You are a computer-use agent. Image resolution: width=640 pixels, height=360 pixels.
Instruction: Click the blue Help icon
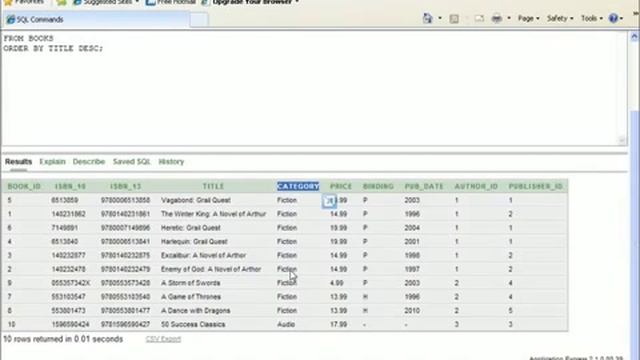613,18
